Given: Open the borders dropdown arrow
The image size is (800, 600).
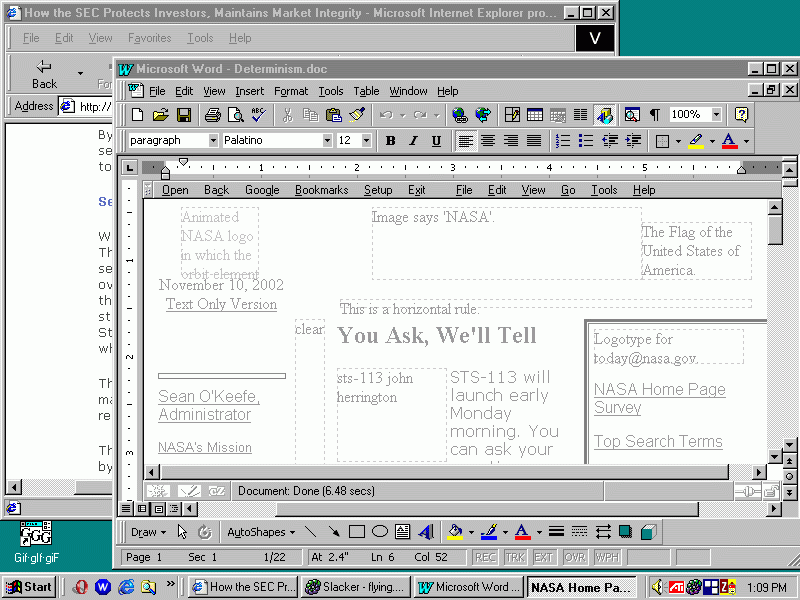Looking at the screenshot, I should pyautogui.click(x=678, y=141).
